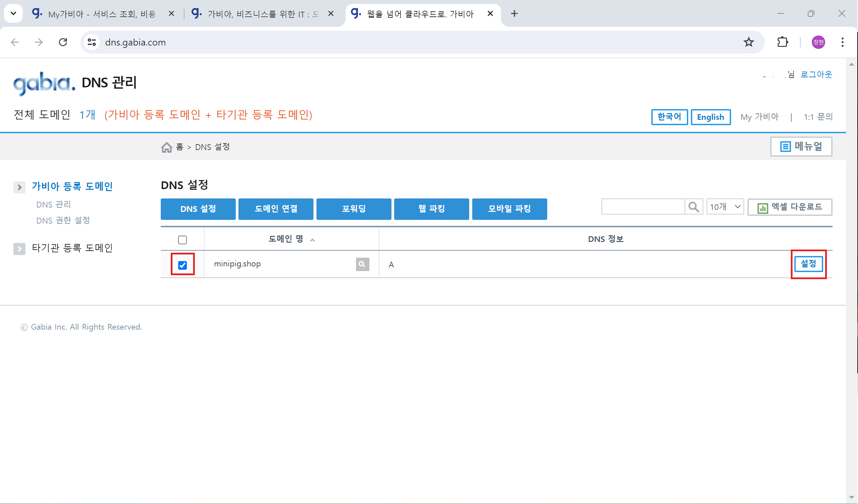Close the 웹을 넘어 클라우드로 tab
858x504 pixels.
point(490,14)
